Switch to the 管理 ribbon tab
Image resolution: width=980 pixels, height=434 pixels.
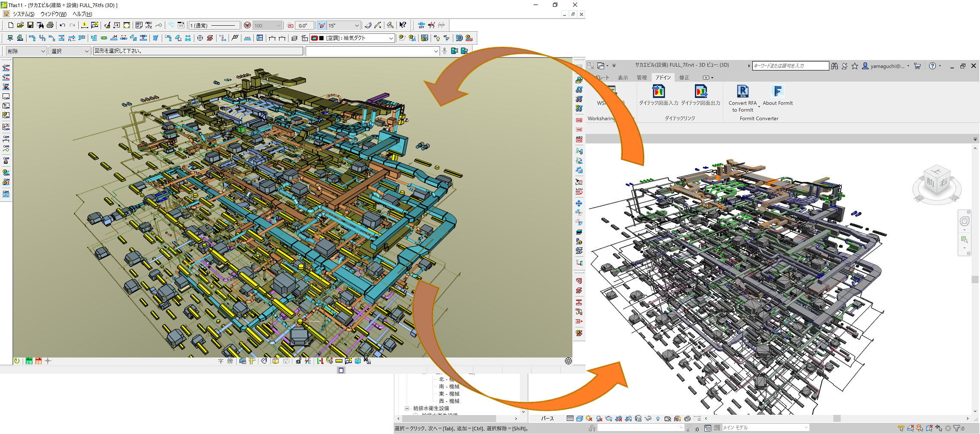tap(641, 78)
